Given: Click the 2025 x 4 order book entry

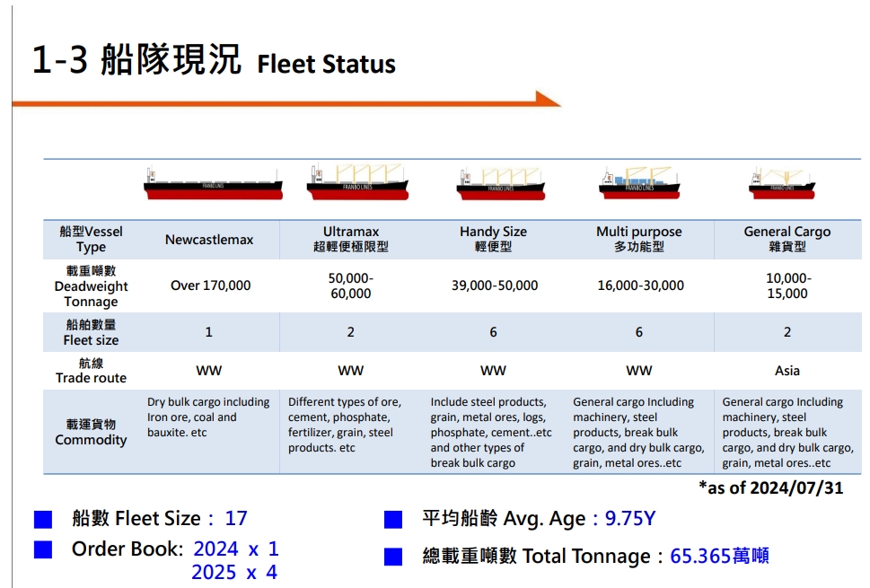Looking at the screenshot, I should [234, 572].
